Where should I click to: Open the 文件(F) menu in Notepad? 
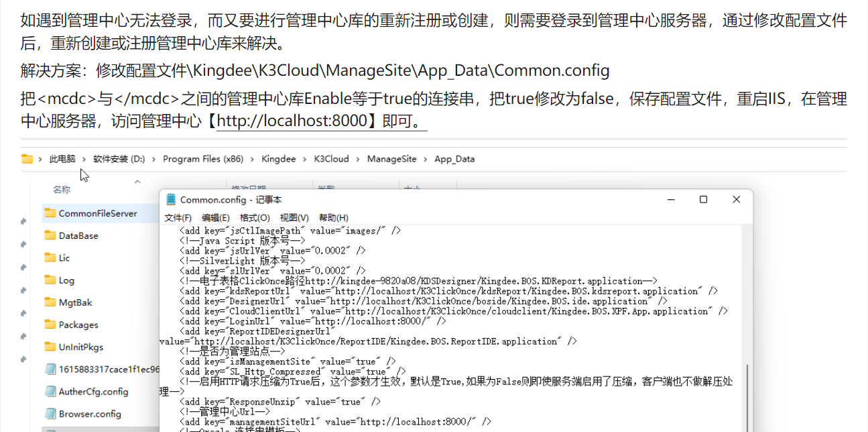[x=178, y=218]
